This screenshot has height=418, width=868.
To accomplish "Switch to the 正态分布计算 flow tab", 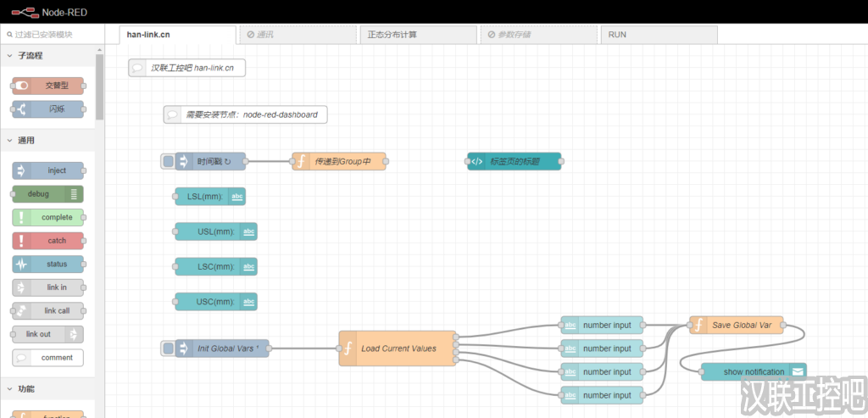I will 418,34.
